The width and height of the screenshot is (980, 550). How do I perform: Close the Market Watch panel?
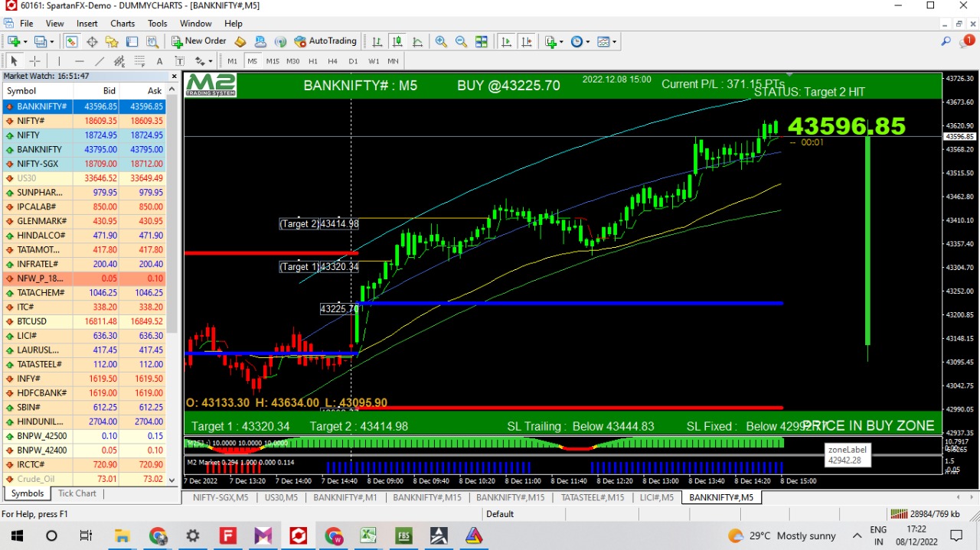click(x=175, y=76)
